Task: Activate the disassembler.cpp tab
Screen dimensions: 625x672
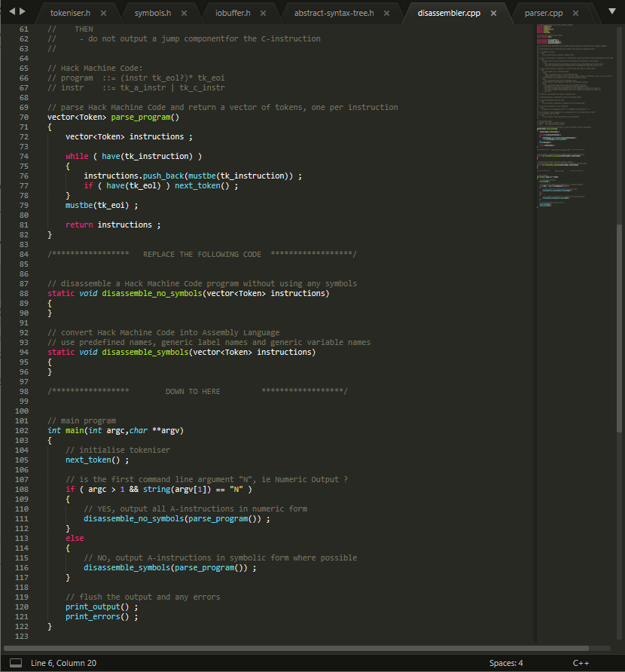Action: 449,13
